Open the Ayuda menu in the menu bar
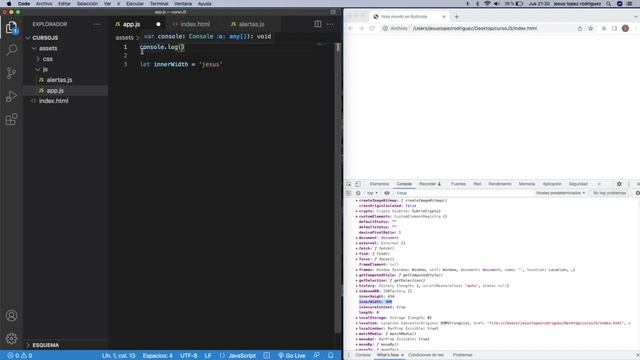This screenshot has width=640, height=360. [x=204, y=4]
